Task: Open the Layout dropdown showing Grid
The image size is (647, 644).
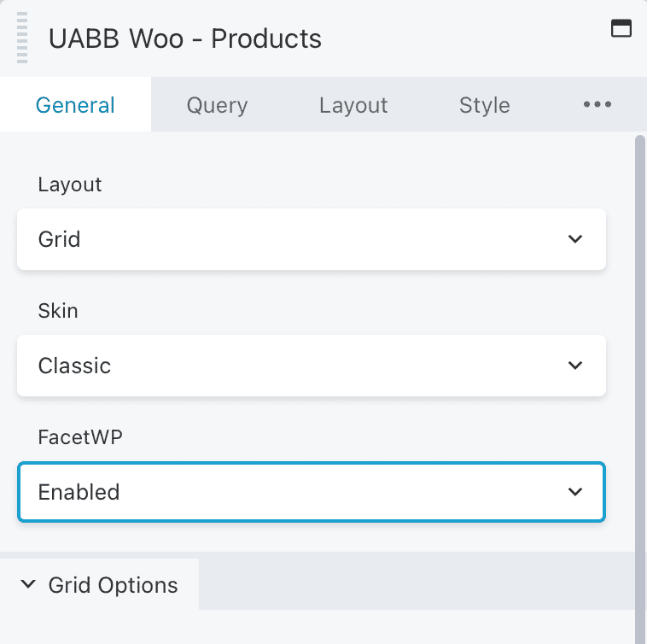Action: click(x=312, y=239)
